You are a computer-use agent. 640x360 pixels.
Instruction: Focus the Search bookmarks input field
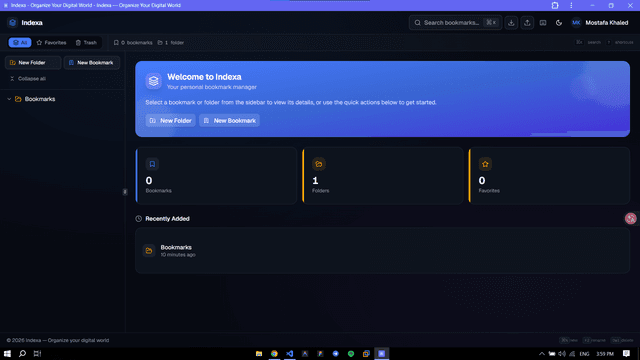pos(456,23)
